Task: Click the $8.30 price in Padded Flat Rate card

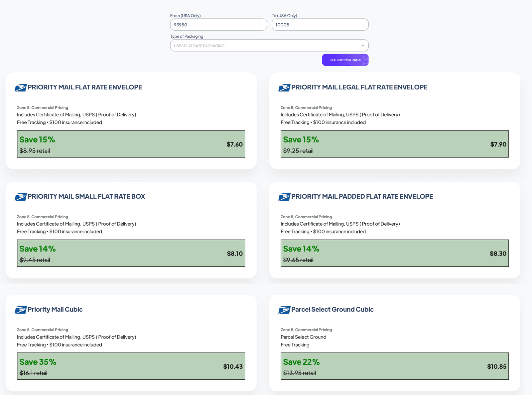Action: pyautogui.click(x=498, y=253)
